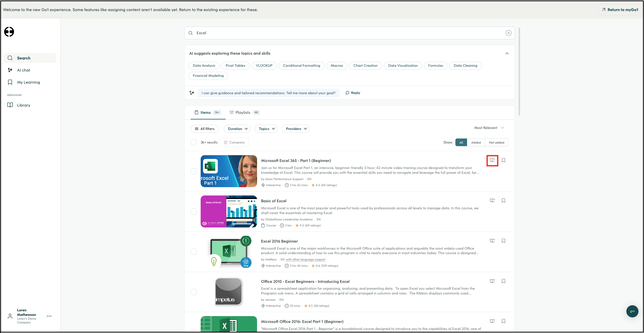This screenshot has width=644, height=333.
Task: Bookmark Basic of Excel course
Action: (504, 201)
